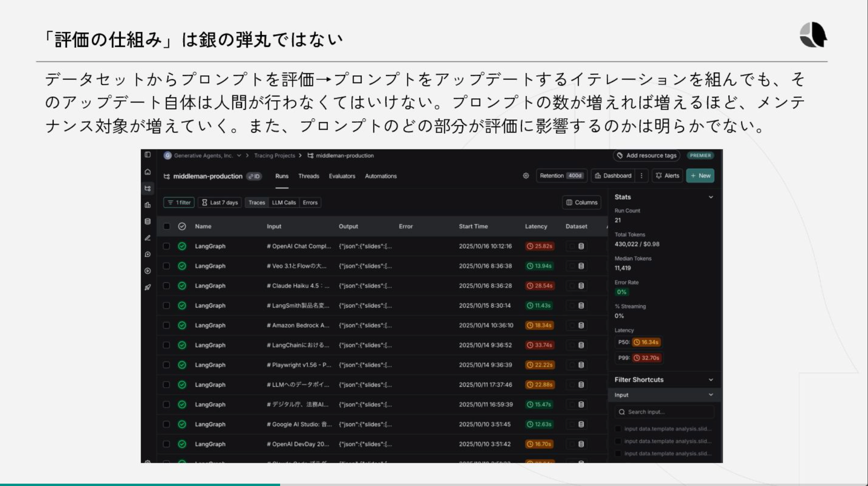This screenshot has width=868, height=486.
Task: Select the Errors view segment
Action: pyautogui.click(x=310, y=203)
